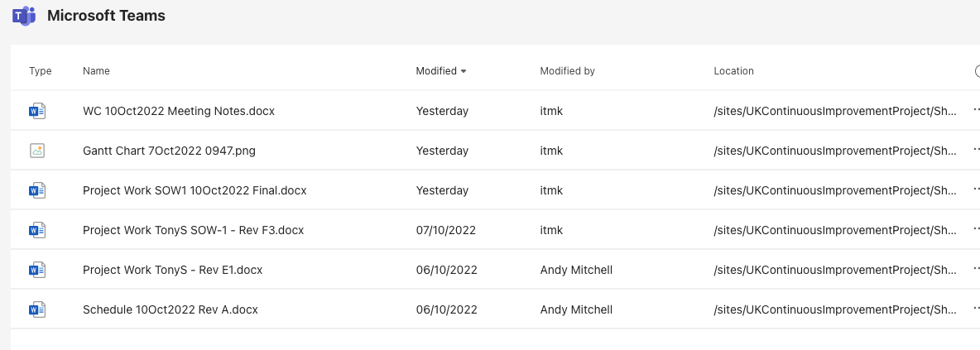Open WC 10Oct2022 Meeting Notes.docx

179,111
